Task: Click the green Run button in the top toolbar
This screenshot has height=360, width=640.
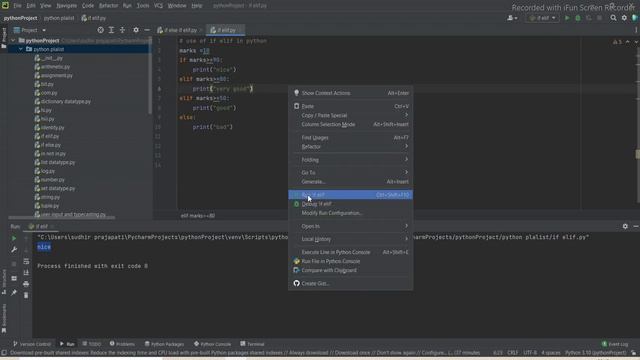Action: coord(567,18)
